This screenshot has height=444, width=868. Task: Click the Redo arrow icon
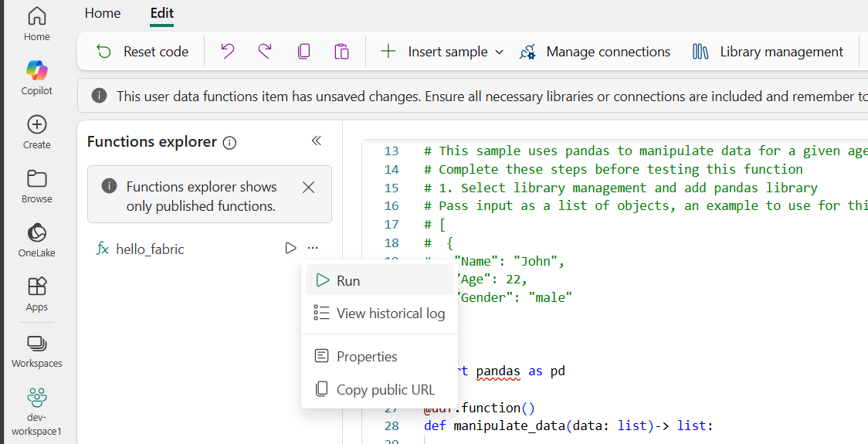265,52
